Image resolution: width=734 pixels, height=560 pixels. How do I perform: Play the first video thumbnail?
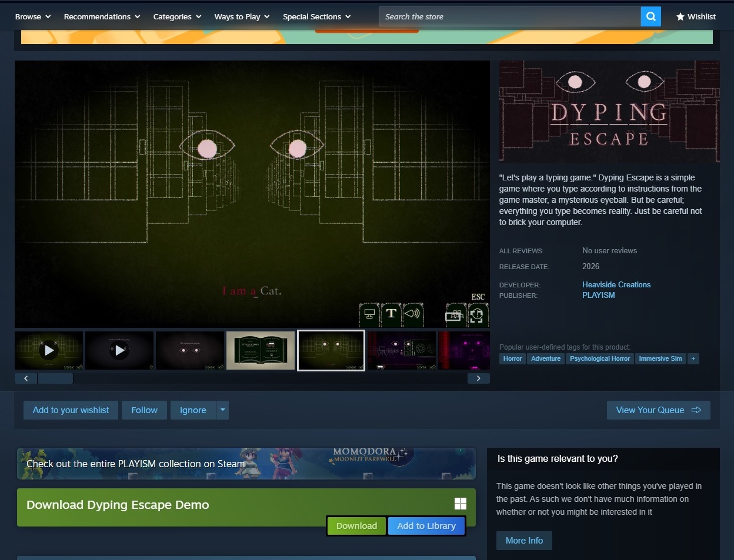pos(49,351)
